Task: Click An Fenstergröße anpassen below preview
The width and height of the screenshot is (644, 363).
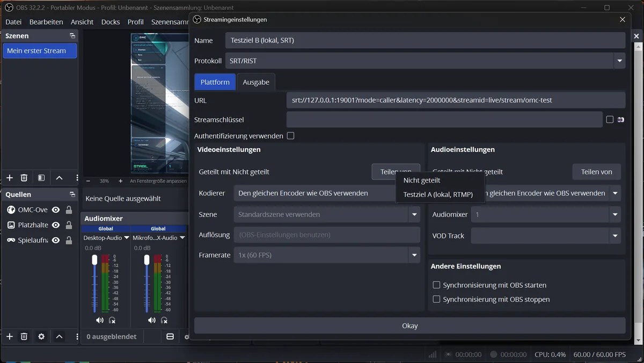Action: click(x=158, y=181)
